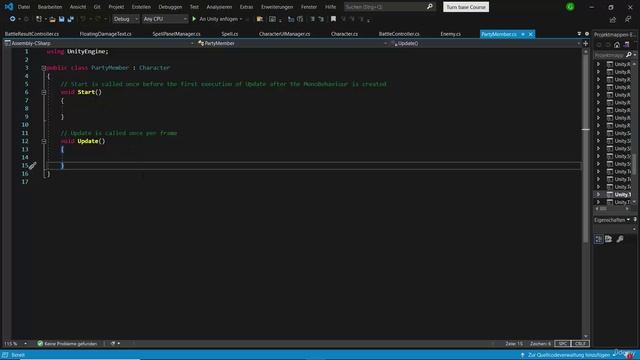This screenshot has width=640, height=360.
Task: Click the folder browse icon after attach button
Action: point(260,19)
